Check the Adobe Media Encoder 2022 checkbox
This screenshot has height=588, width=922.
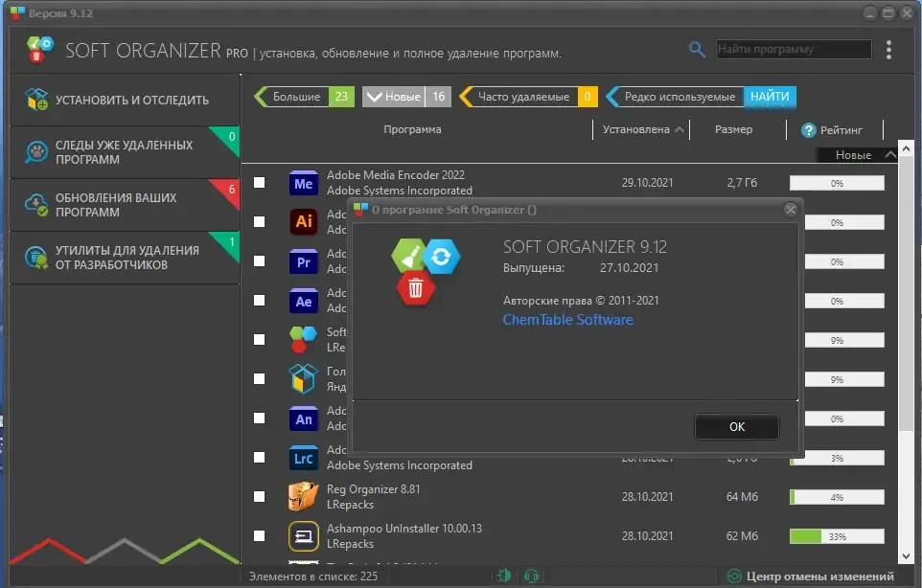(x=259, y=183)
